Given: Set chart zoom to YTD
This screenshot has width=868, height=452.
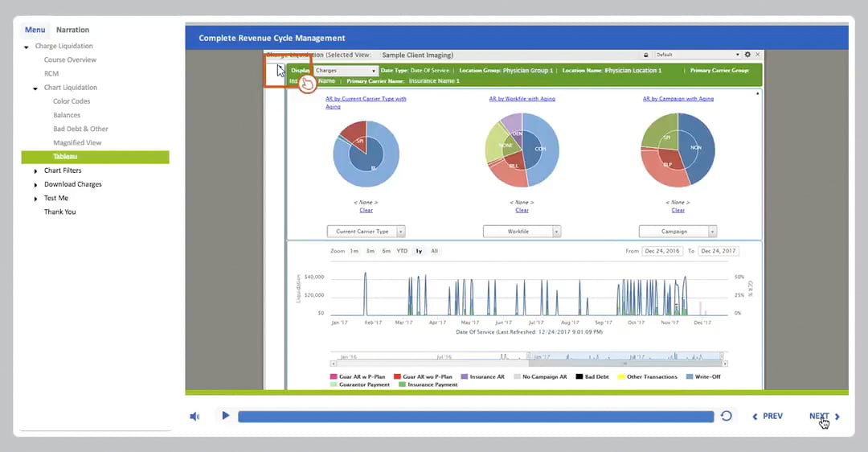Looking at the screenshot, I should tap(402, 251).
